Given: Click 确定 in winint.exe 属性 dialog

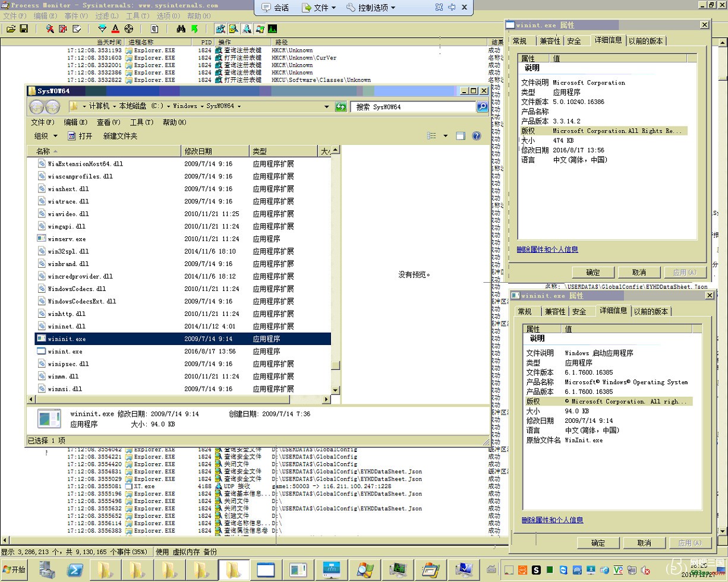Looking at the screenshot, I should (593, 273).
